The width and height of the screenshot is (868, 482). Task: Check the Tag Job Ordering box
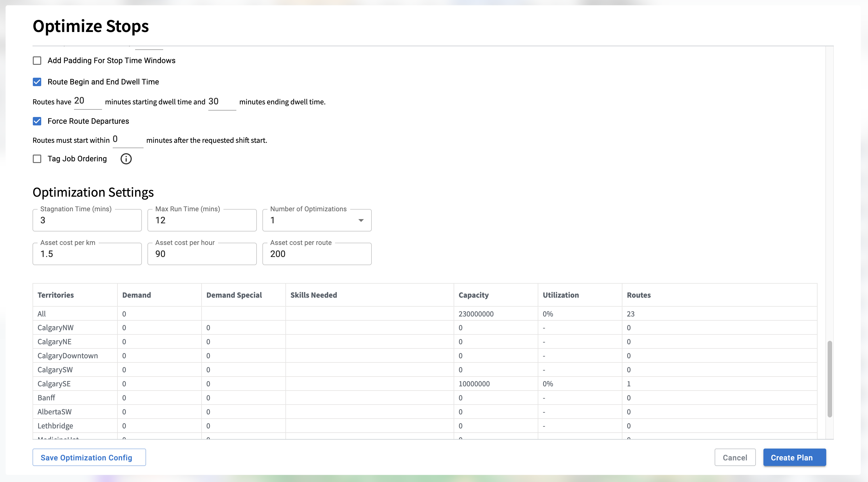(37, 159)
